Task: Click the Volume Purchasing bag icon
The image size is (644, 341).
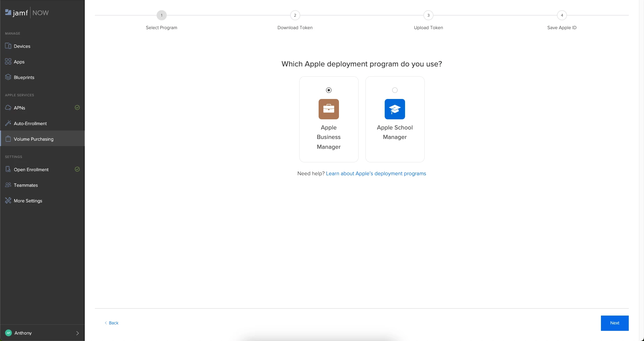Action: [8, 139]
